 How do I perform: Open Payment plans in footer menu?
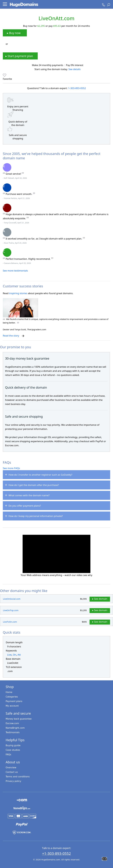click(x=14, y=701)
